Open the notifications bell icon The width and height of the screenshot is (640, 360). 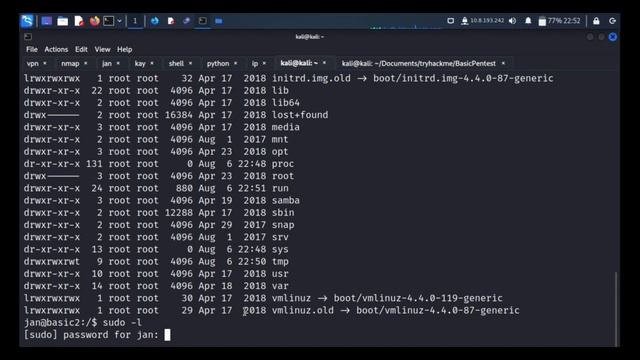(x=528, y=21)
